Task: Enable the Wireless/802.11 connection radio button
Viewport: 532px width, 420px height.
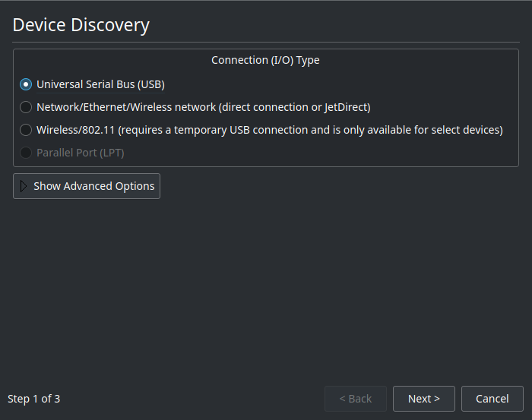Action: coord(26,130)
